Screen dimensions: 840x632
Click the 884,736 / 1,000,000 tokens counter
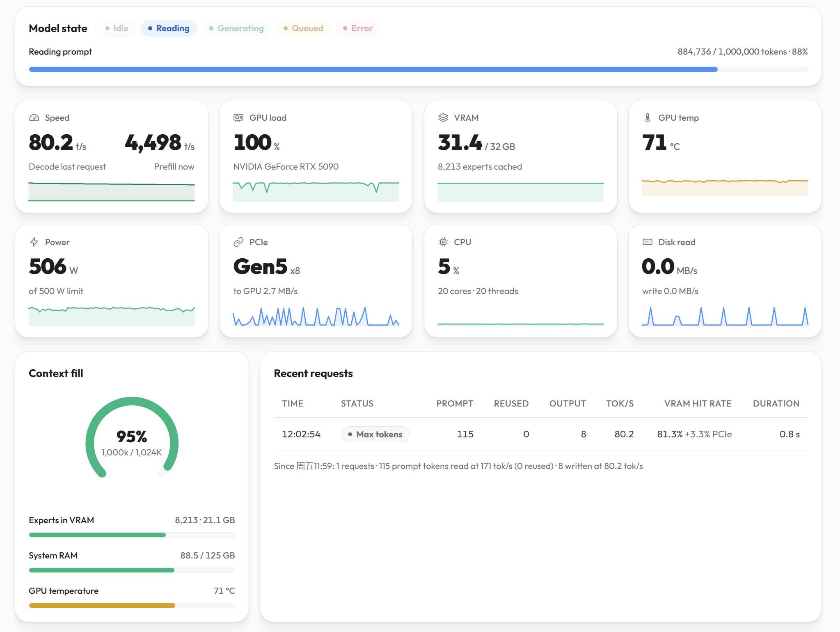pyautogui.click(x=743, y=52)
